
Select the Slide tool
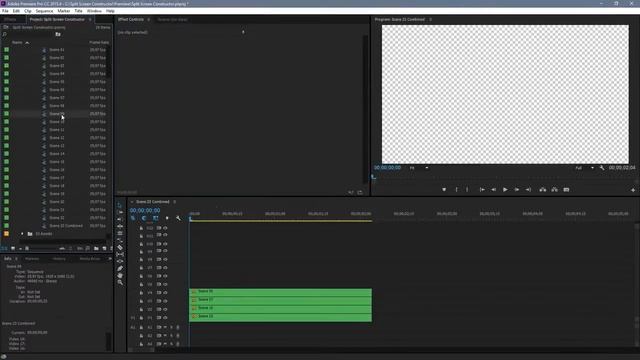coord(120,261)
